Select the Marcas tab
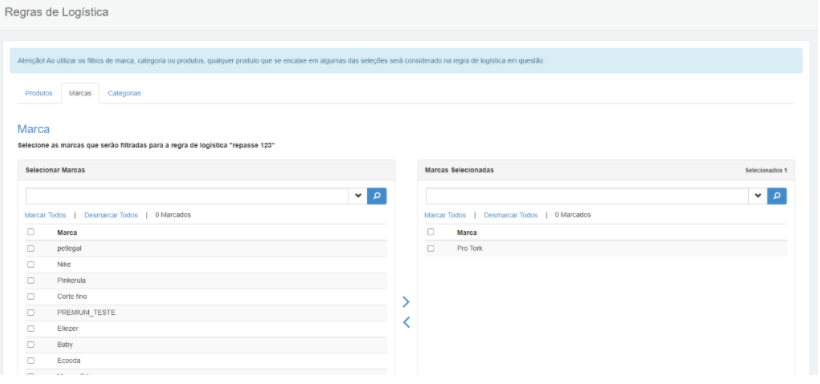This screenshot has height=384, width=820. click(80, 93)
